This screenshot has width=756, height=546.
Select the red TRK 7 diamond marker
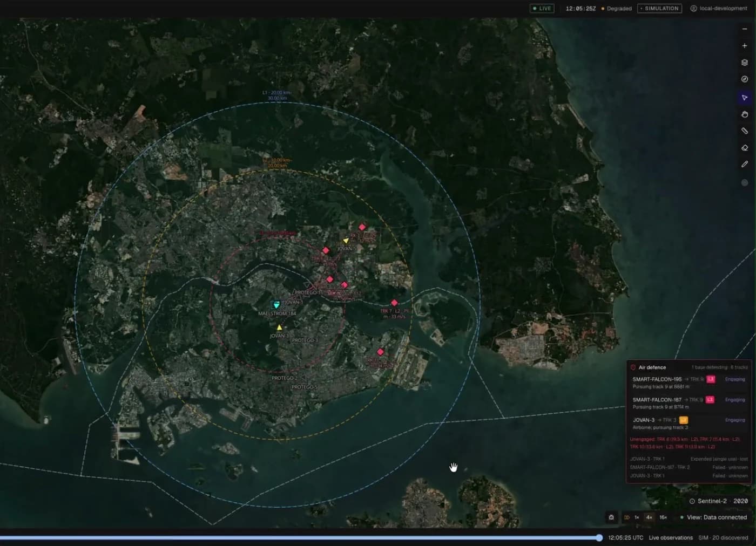[x=394, y=303]
